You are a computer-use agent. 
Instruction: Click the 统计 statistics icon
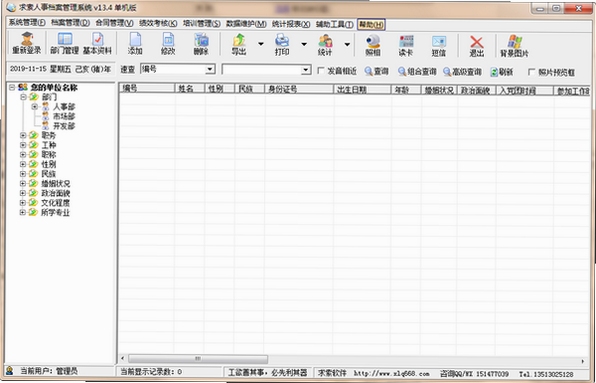(x=325, y=44)
